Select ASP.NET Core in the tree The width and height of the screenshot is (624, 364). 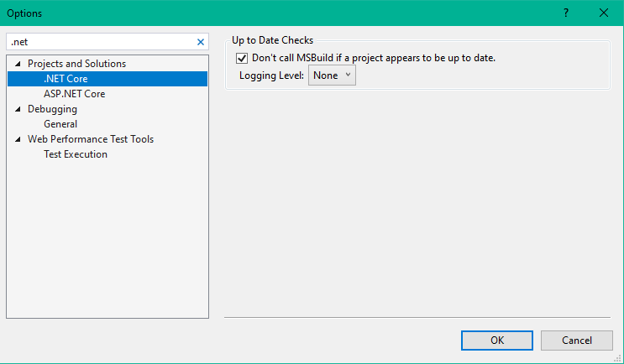74,94
